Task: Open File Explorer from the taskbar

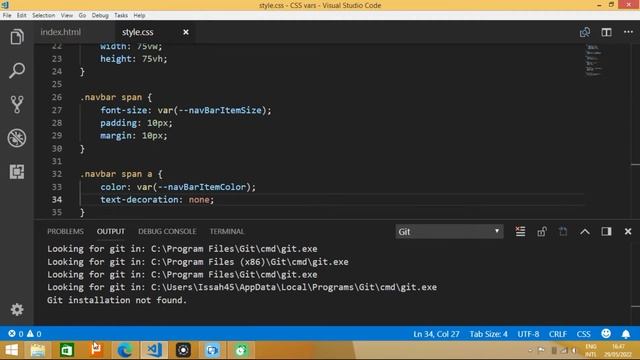Action: point(38,350)
